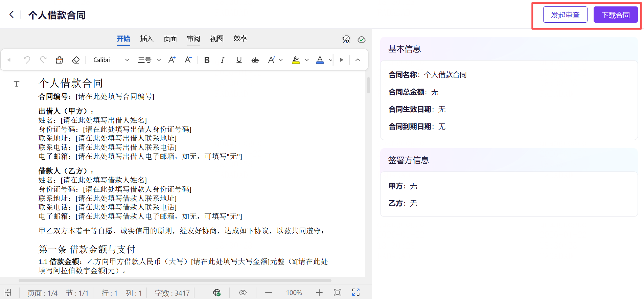
Task: Open superscript style dropdown arrow
Action: [281, 60]
